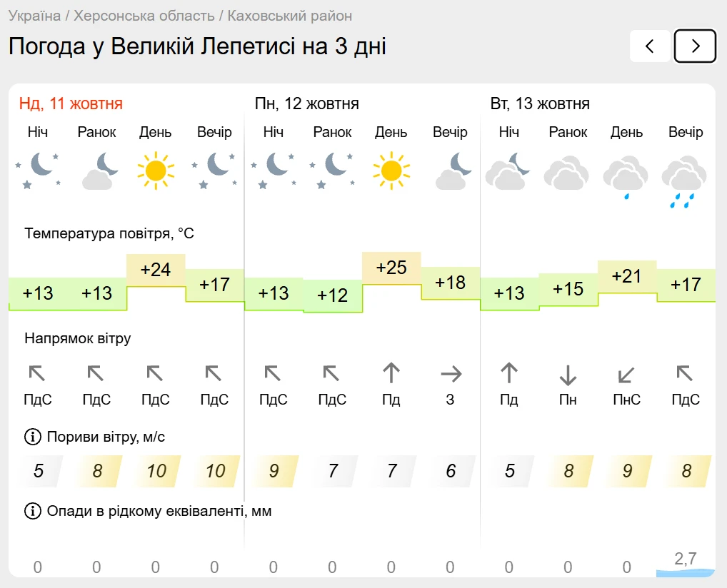Click the light rain cloud icon Tuesday day

click(626, 178)
